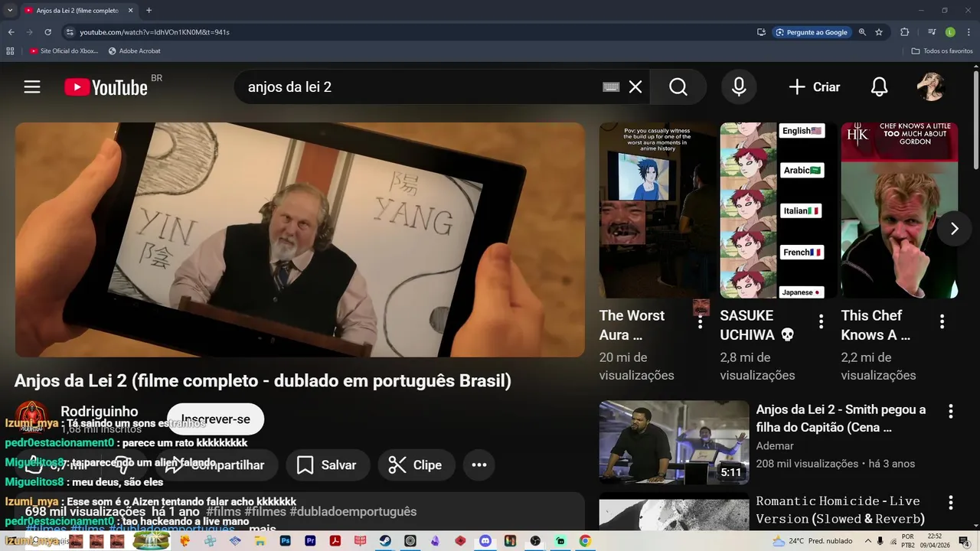Share the video with Compartilhar

click(x=217, y=465)
